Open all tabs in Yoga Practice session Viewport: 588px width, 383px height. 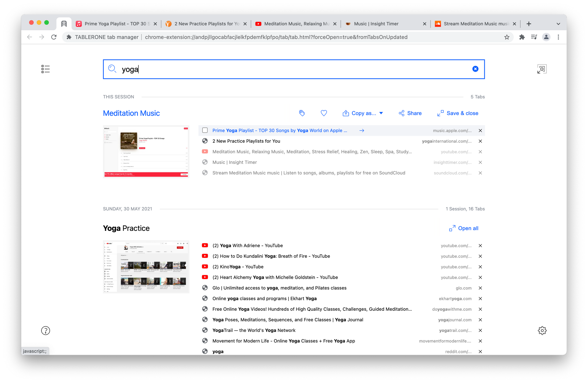[464, 228]
